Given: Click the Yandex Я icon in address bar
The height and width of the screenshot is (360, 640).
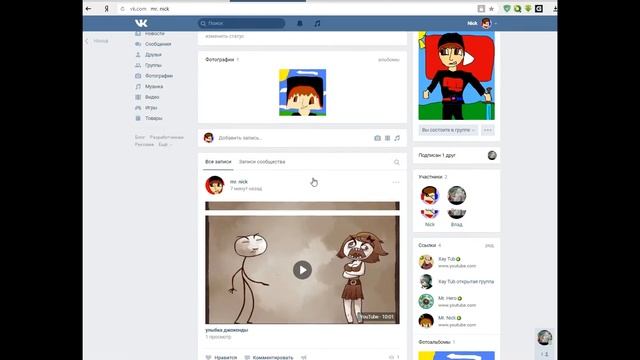Looking at the screenshot, I should pos(107,9).
